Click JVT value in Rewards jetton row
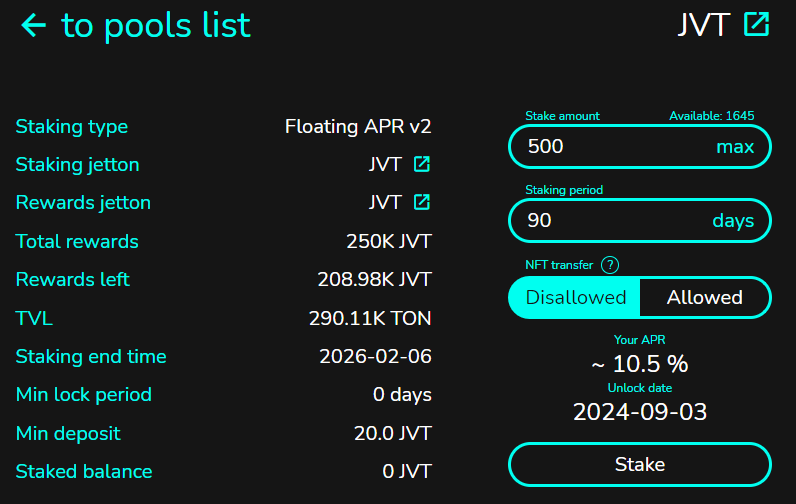The height and width of the screenshot is (504, 796). 385,203
